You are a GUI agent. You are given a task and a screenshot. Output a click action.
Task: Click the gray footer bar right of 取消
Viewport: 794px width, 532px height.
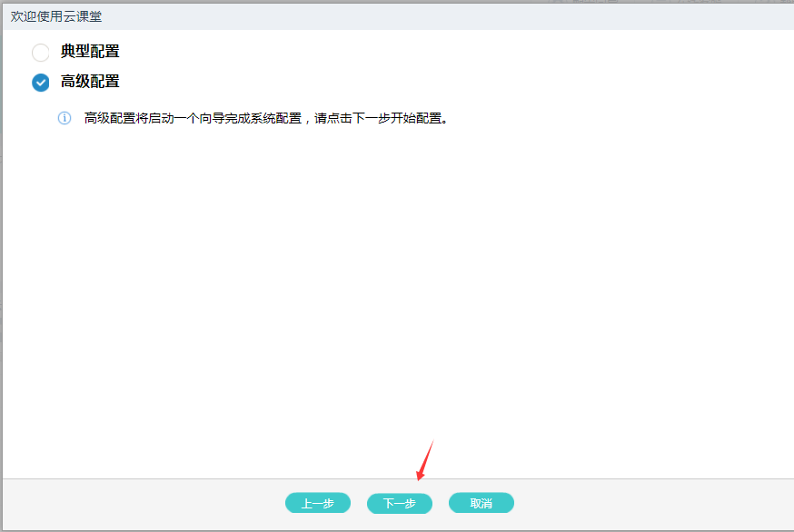[654, 503]
